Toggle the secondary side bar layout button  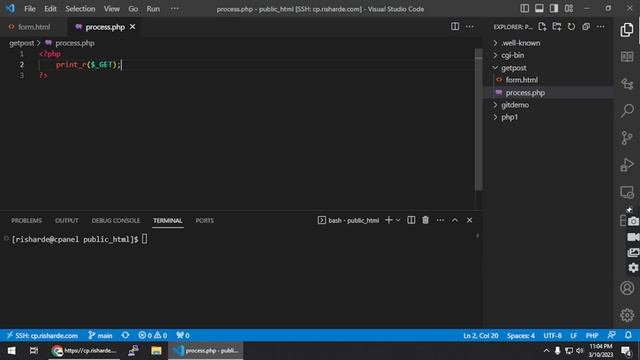tap(554, 9)
